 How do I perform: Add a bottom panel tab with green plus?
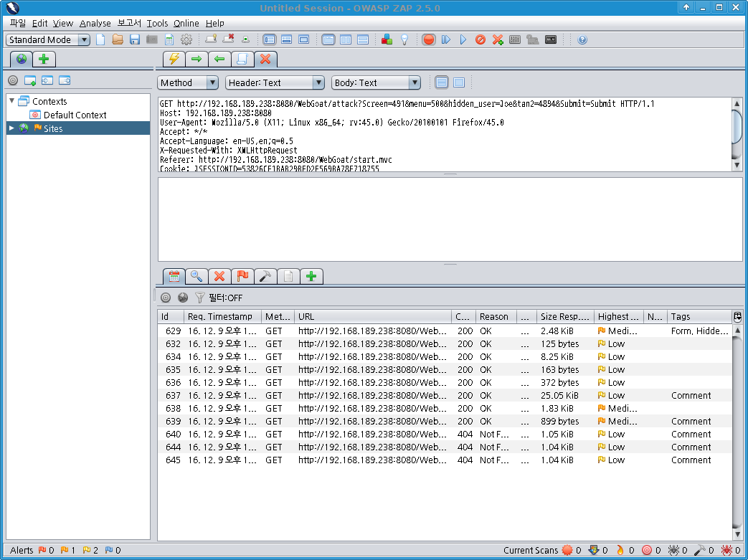coord(311,276)
